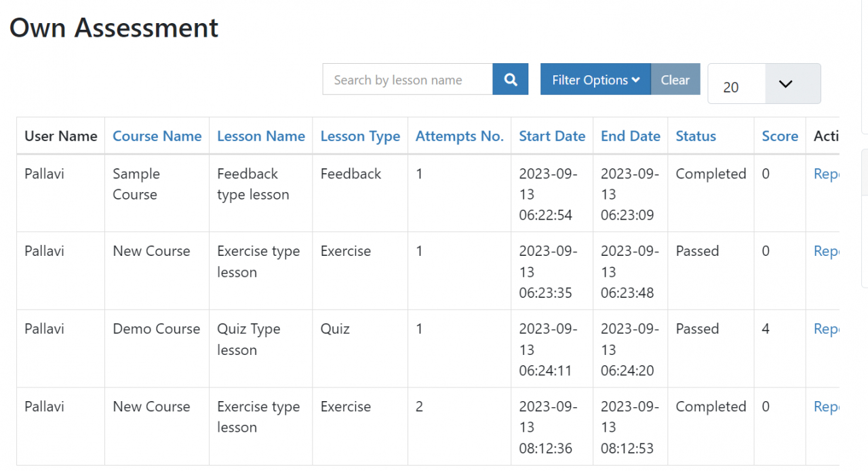Sort by Score column header
This screenshot has height=471, width=868.
(780, 136)
